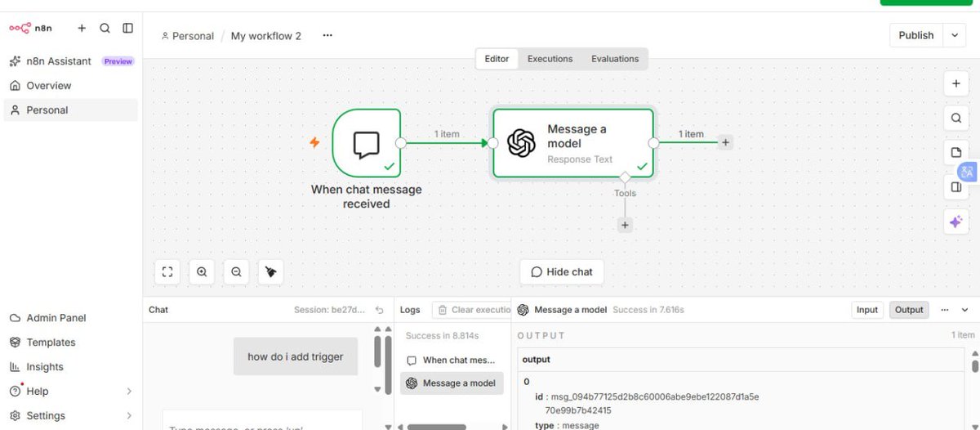Open the Publish dropdown arrow
The height and width of the screenshot is (430, 980).
tap(955, 35)
